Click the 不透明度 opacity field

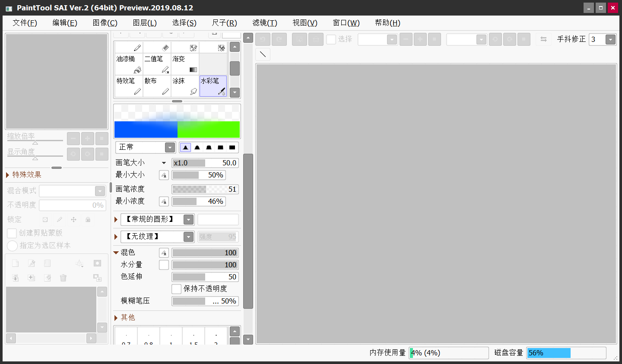(x=73, y=205)
